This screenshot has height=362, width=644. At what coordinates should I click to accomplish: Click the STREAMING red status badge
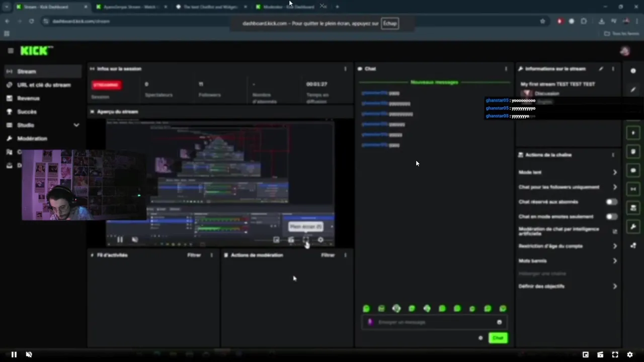tap(106, 85)
